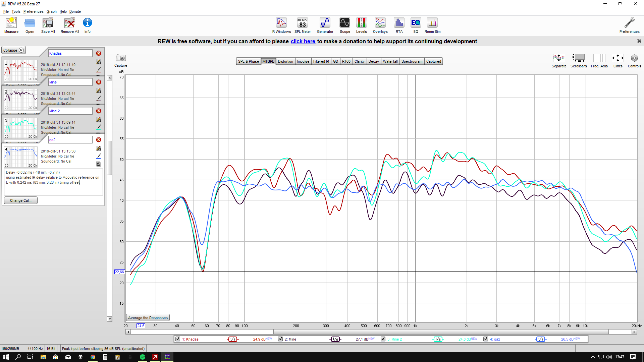Viewport: 644px width, 362px height.
Task: Remove the Mine 2 measurement
Action: coord(99,111)
